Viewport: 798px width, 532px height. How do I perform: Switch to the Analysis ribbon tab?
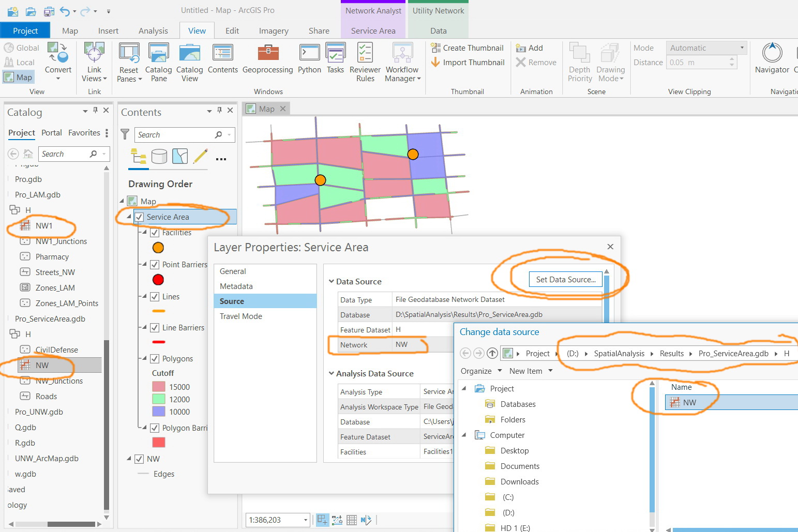pyautogui.click(x=153, y=31)
